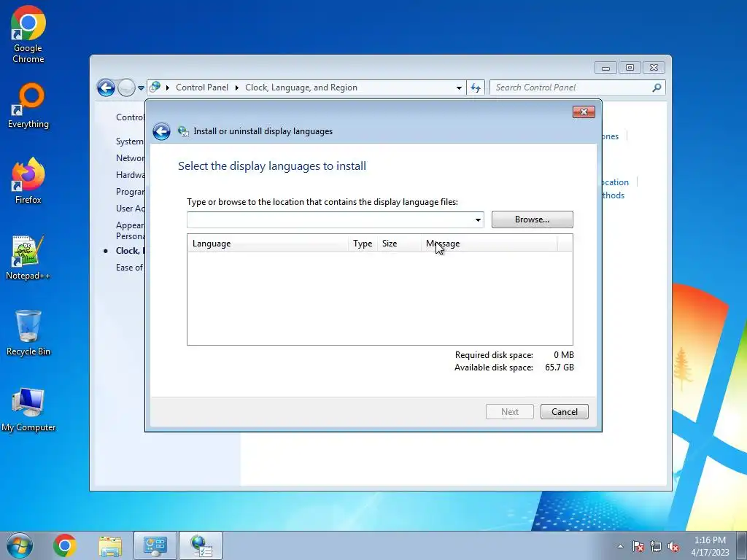Open the clock showing 1:16 PM
The height and width of the screenshot is (560, 747).
click(x=710, y=545)
